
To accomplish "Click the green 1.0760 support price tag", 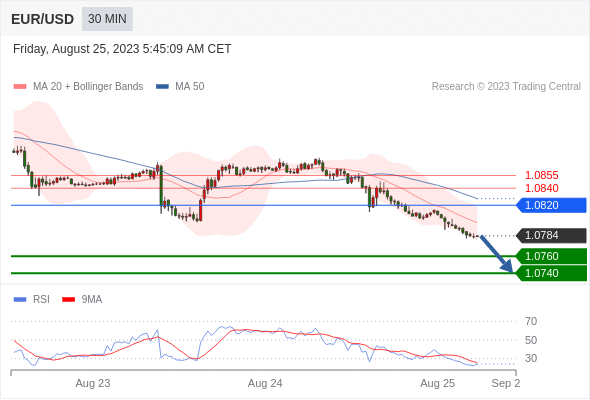I will pos(551,256).
